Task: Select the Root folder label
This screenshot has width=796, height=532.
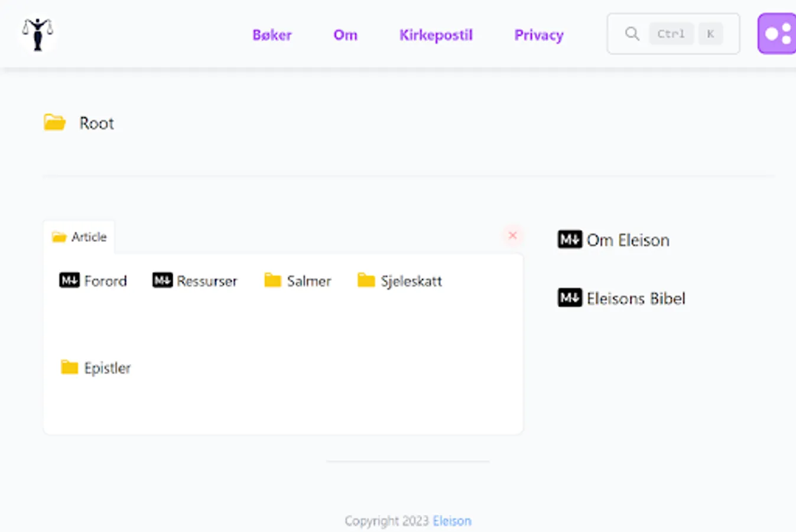Action: [x=96, y=123]
